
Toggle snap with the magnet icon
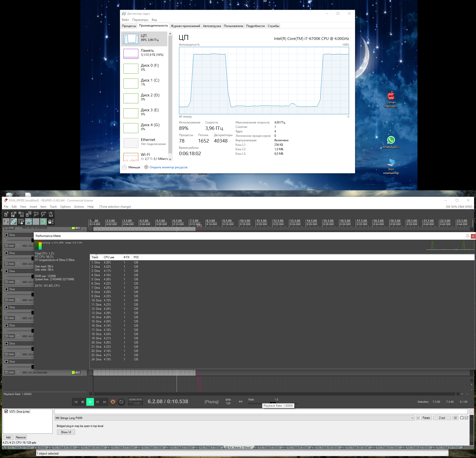(x=43, y=222)
